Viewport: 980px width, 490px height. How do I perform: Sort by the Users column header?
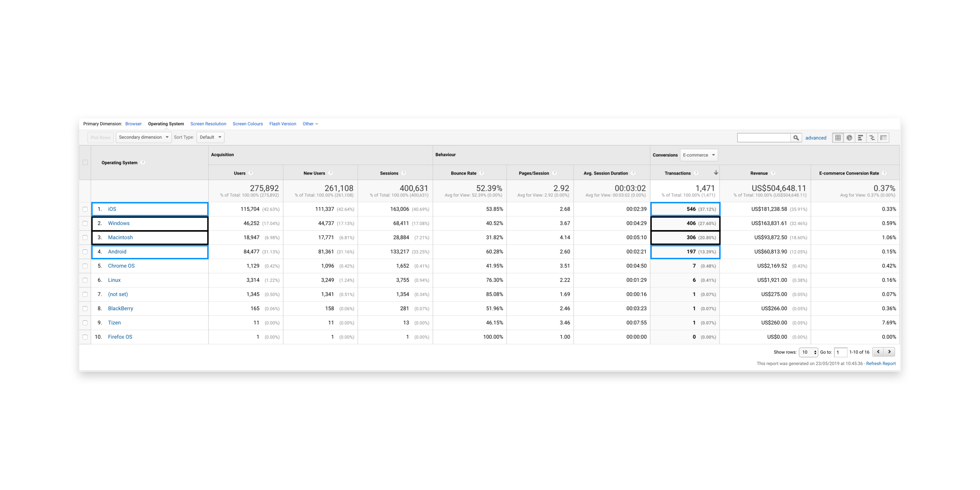point(240,173)
